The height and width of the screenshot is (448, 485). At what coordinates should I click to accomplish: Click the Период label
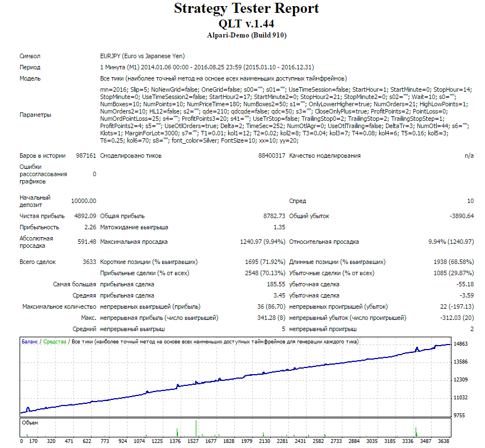point(30,67)
